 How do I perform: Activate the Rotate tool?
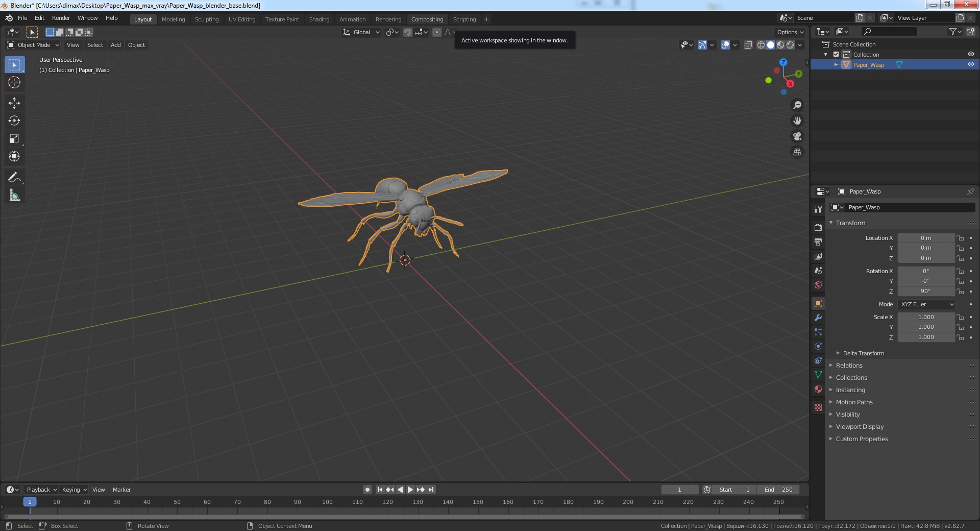pyautogui.click(x=14, y=121)
